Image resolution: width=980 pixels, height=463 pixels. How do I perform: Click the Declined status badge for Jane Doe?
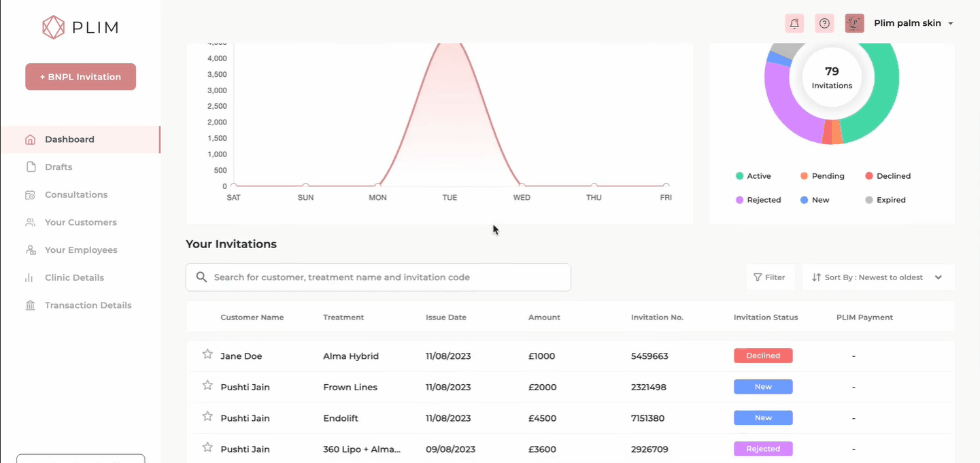762,356
